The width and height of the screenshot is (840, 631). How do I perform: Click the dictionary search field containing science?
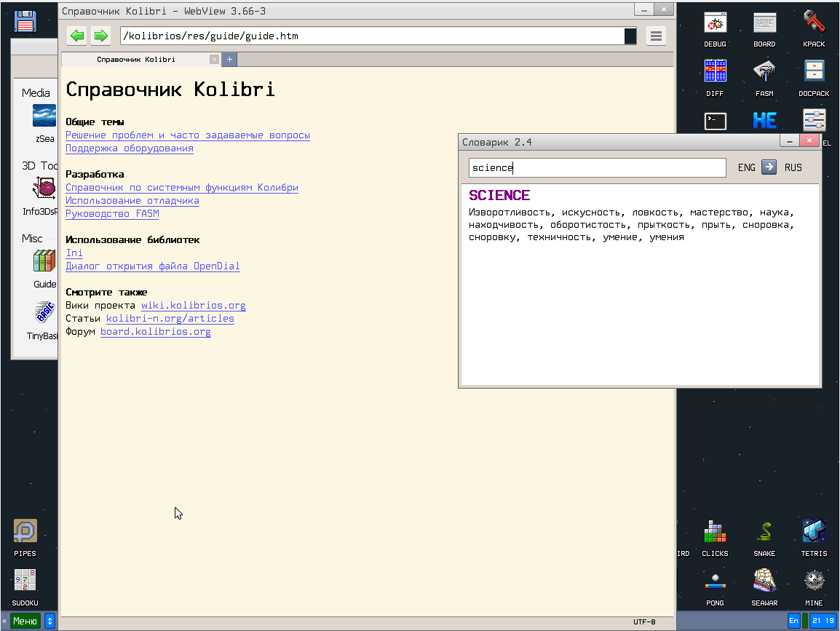597,168
